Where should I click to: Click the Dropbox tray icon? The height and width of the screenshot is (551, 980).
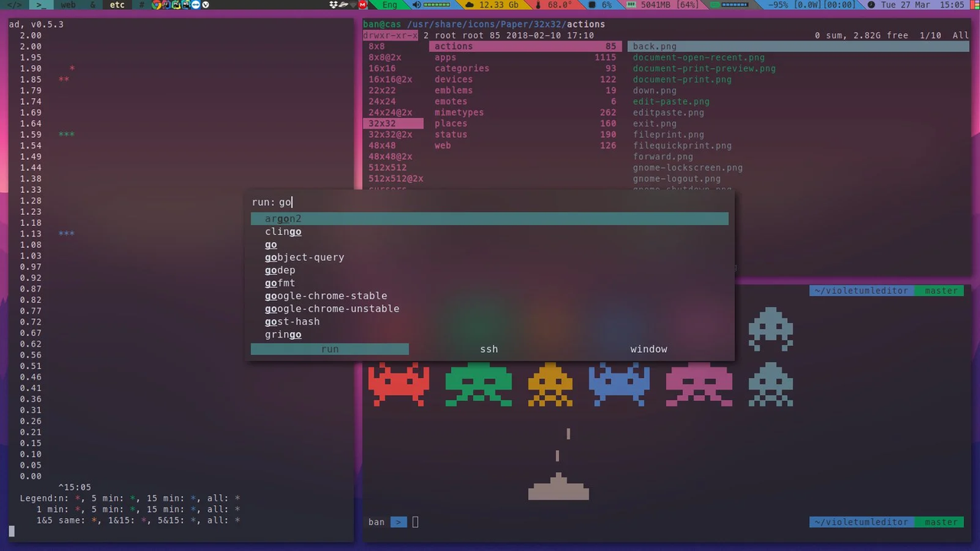pyautogui.click(x=333, y=5)
